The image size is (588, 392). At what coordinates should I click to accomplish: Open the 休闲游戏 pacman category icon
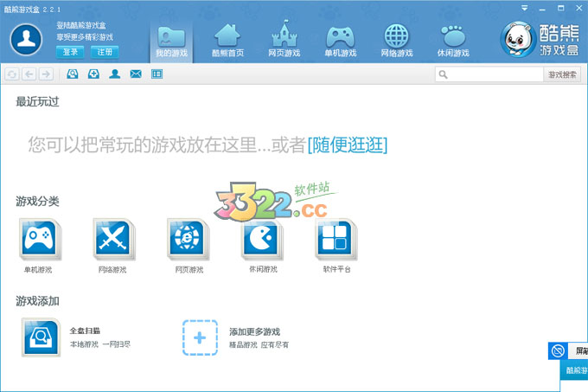pos(261,239)
